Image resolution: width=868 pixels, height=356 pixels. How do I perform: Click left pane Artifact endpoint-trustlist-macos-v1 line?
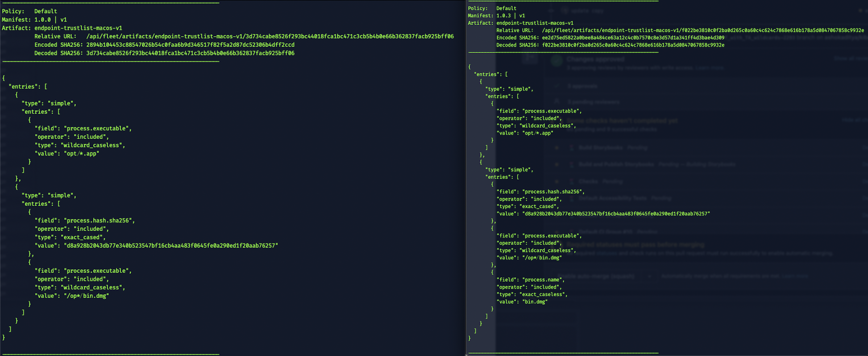click(62, 28)
